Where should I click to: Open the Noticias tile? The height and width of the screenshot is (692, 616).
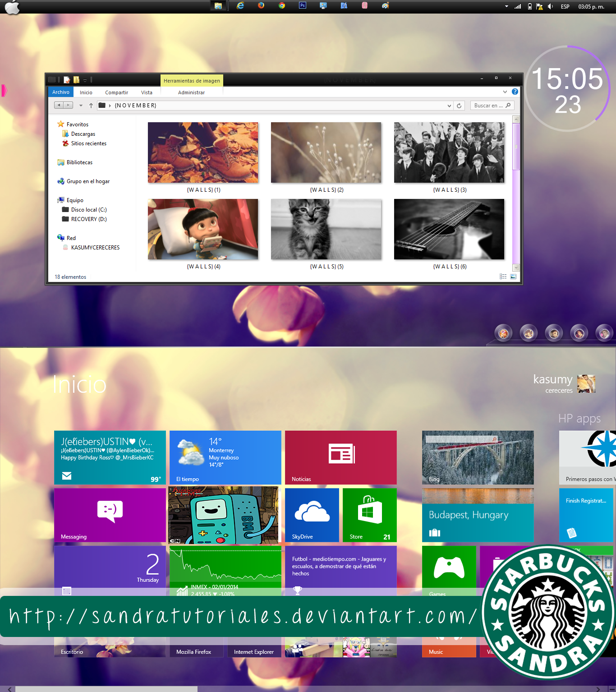click(x=341, y=457)
